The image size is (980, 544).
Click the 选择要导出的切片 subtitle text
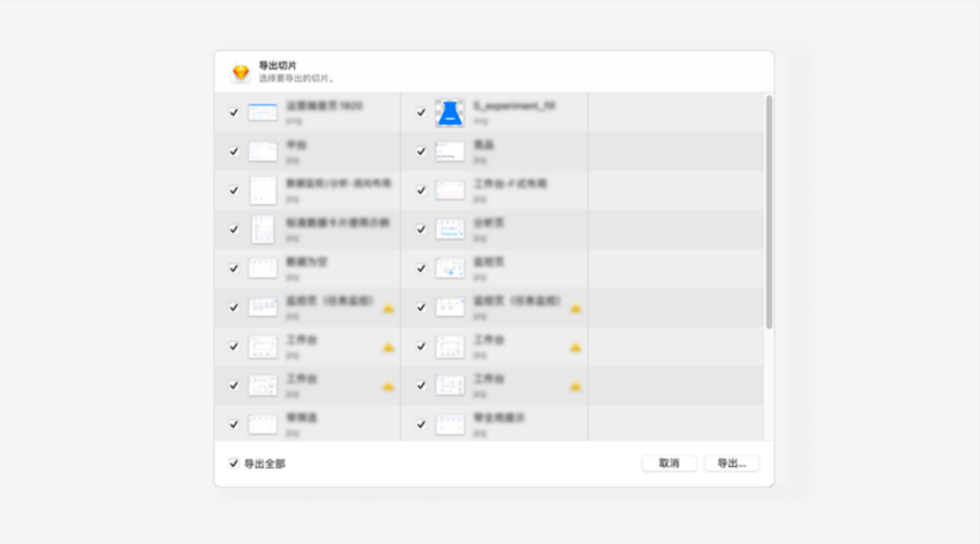point(298,79)
